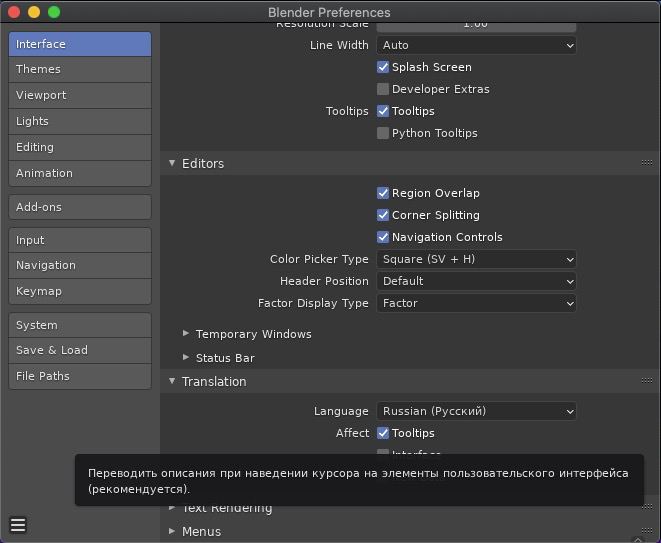
Task: Minimize the Blender Preferences window
Action: pyautogui.click(x=34, y=12)
